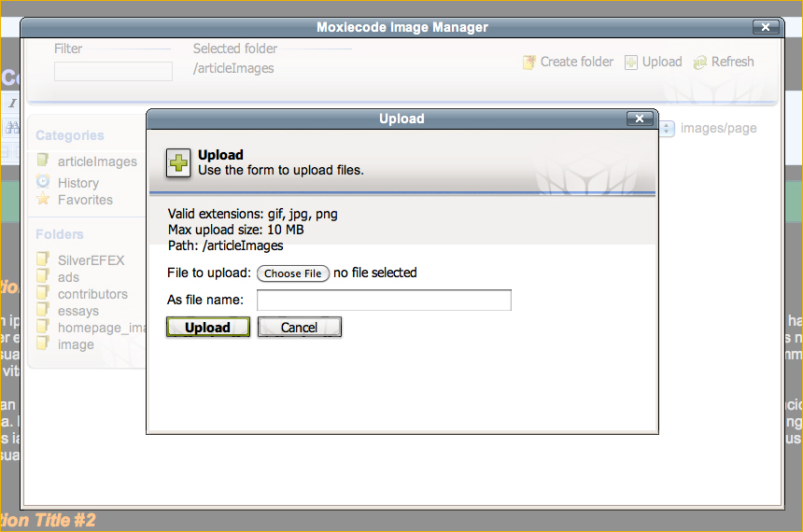The width and height of the screenshot is (803, 532).
Task: Click the essays folder icon
Action: (43, 309)
